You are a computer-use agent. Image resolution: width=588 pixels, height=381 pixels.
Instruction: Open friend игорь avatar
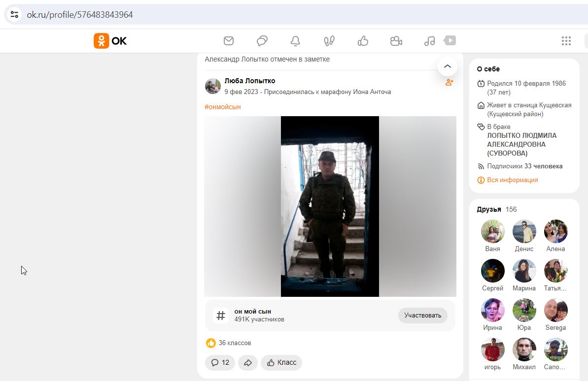[493, 349]
